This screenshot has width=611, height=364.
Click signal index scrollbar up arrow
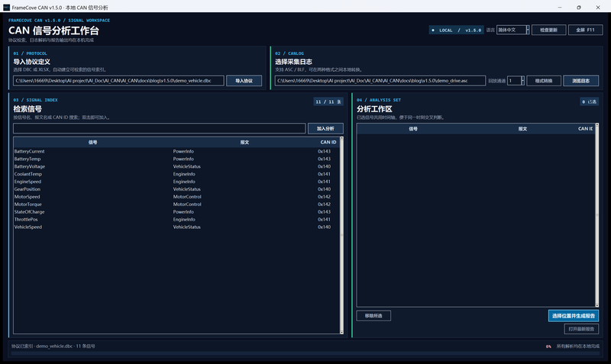pyautogui.click(x=341, y=139)
